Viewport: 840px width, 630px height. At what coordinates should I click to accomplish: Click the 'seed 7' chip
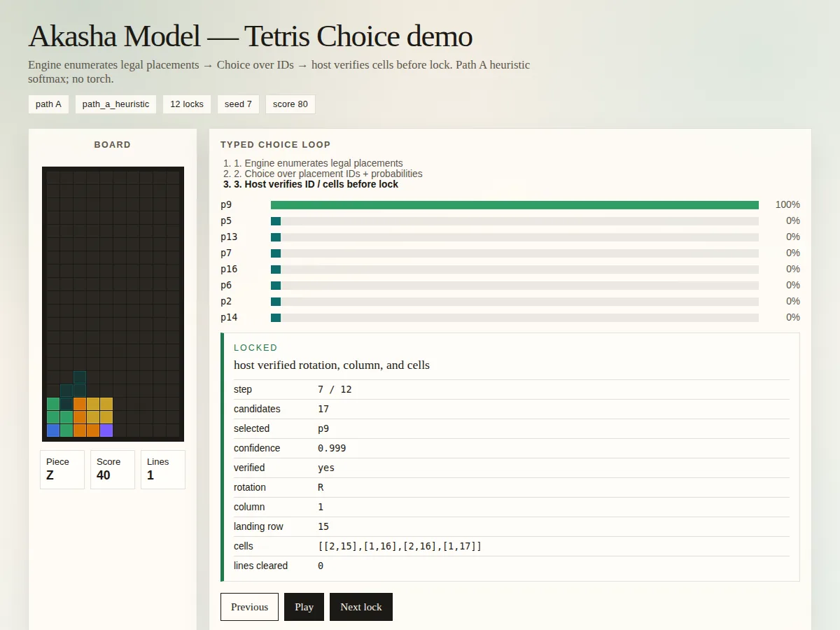click(238, 104)
